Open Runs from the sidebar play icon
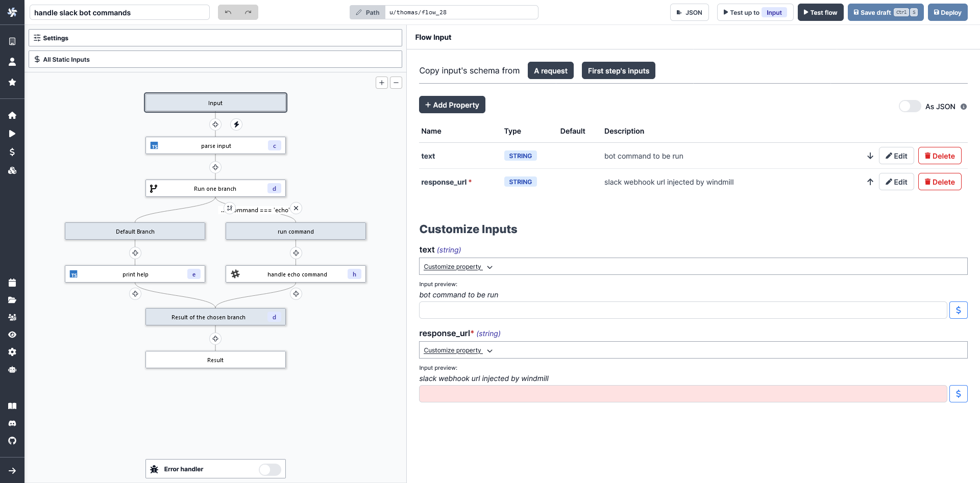The height and width of the screenshot is (483, 980). [12, 134]
